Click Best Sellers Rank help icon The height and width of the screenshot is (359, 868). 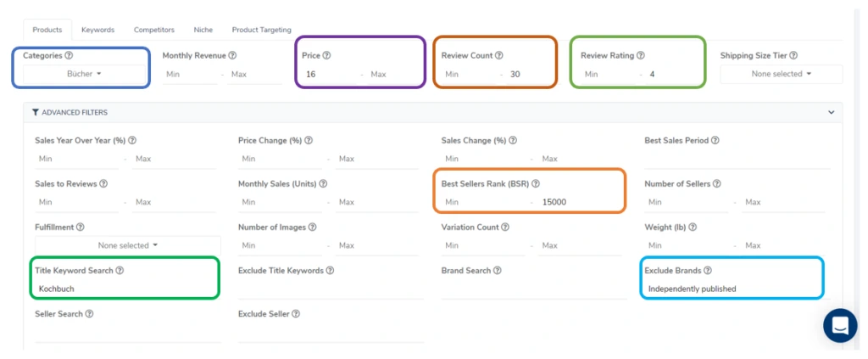coord(535,183)
